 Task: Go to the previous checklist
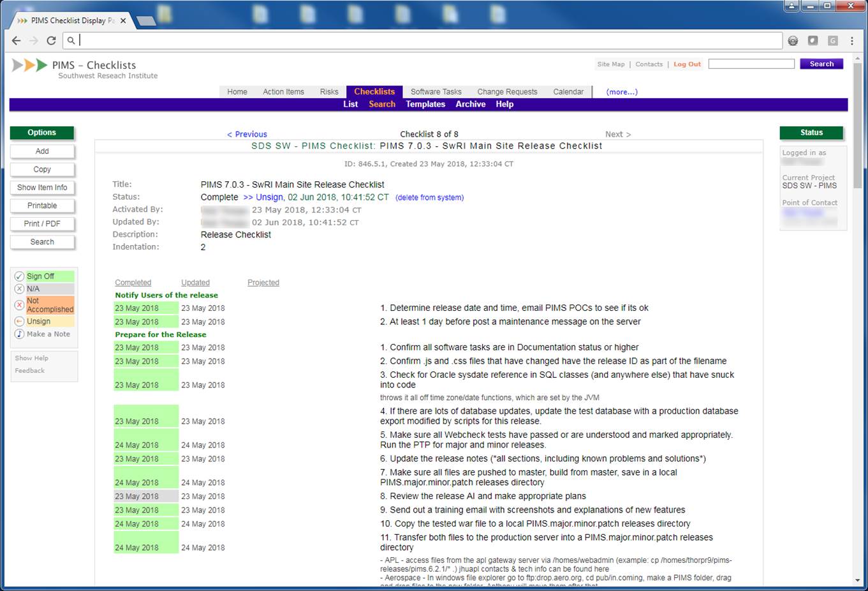pyautogui.click(x=247, y=134)
